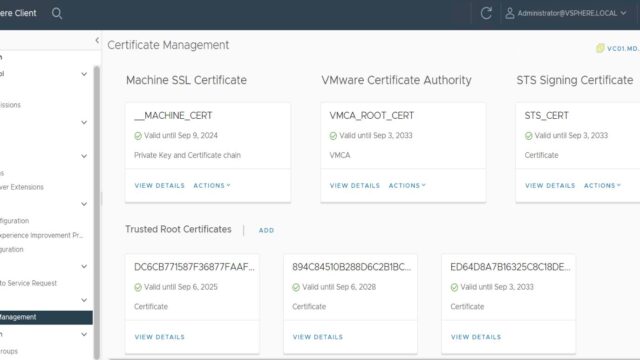Toggle the chevron above the Groups item

(x=84, y=334)
